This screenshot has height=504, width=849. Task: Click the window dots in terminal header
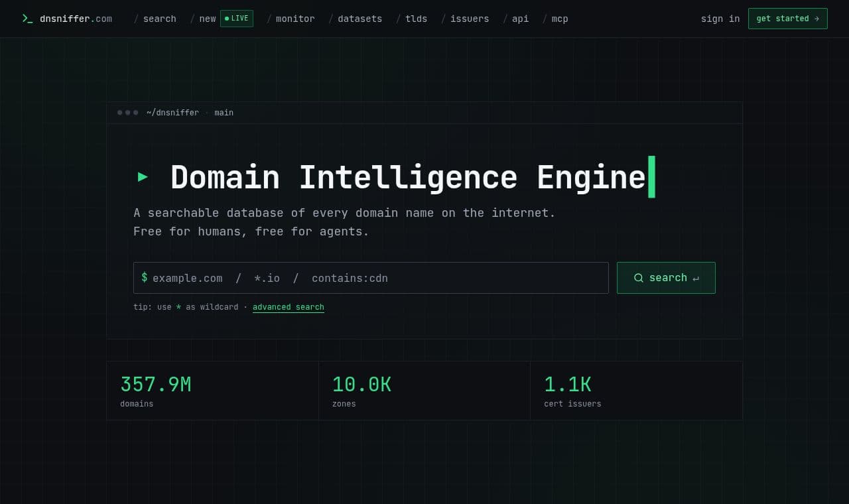click(x=128, y=113)
